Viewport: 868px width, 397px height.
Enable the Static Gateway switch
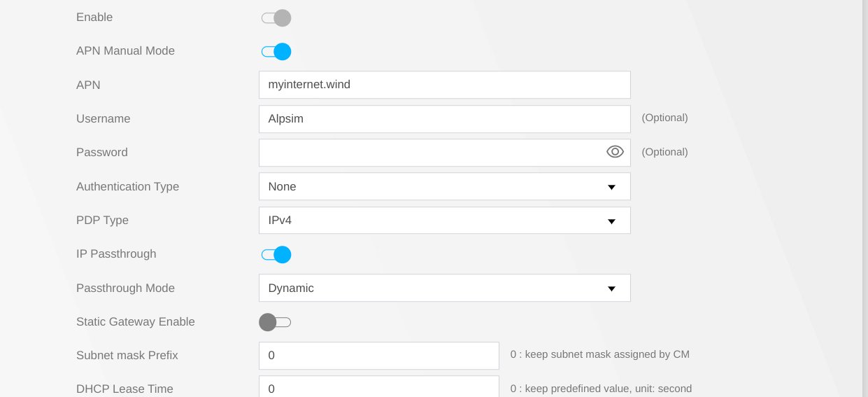pos(275,322)
